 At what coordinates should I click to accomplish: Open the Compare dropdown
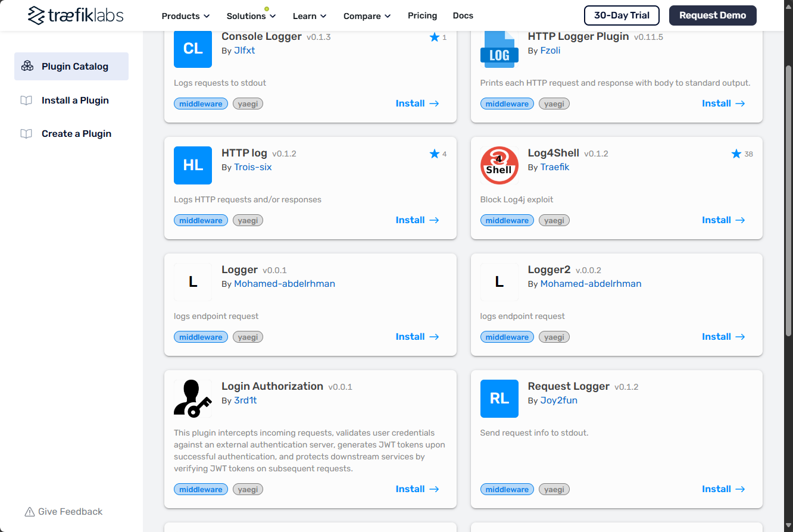pyautogui.click(x=367, y=16)
